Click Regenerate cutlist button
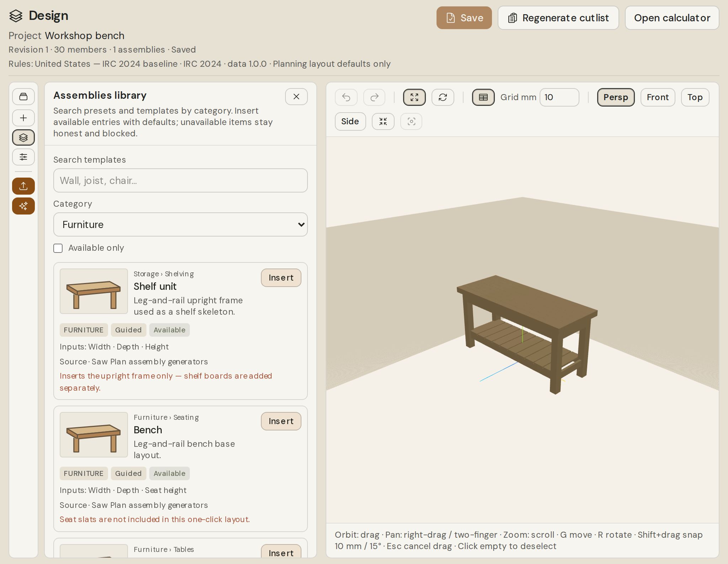 558,18
